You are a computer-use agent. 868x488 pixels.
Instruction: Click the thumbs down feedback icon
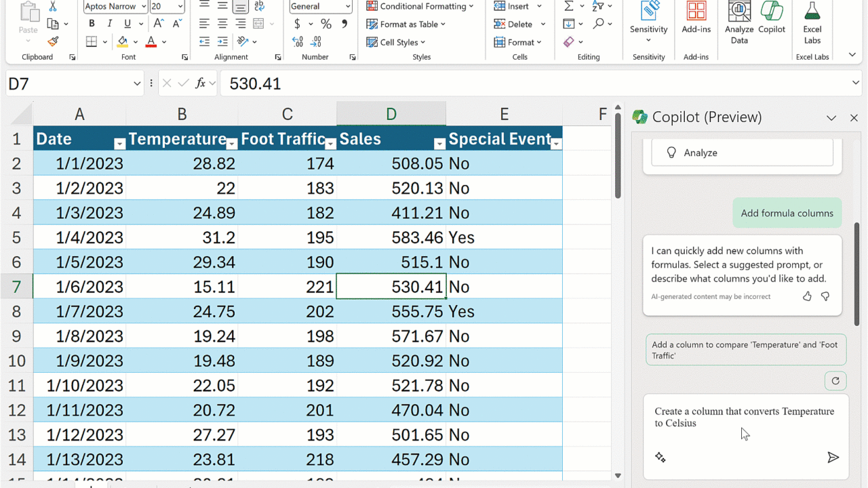(x=825, y=296)
